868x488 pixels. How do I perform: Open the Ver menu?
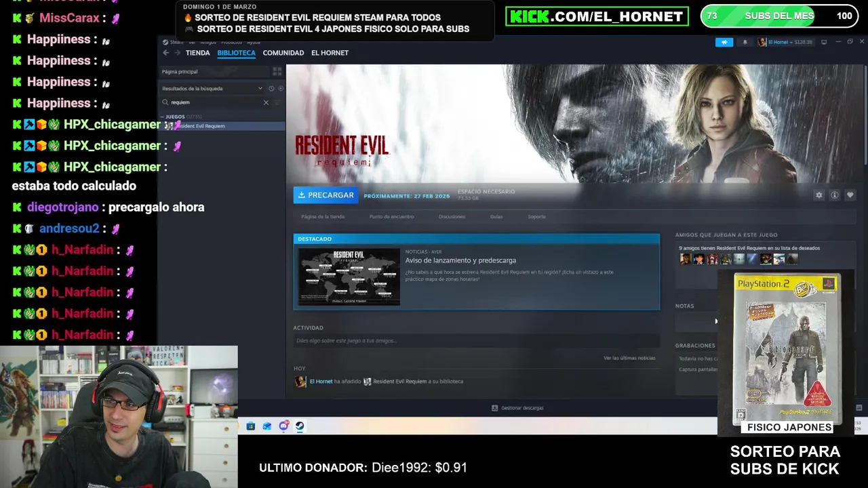pos(192,42)
